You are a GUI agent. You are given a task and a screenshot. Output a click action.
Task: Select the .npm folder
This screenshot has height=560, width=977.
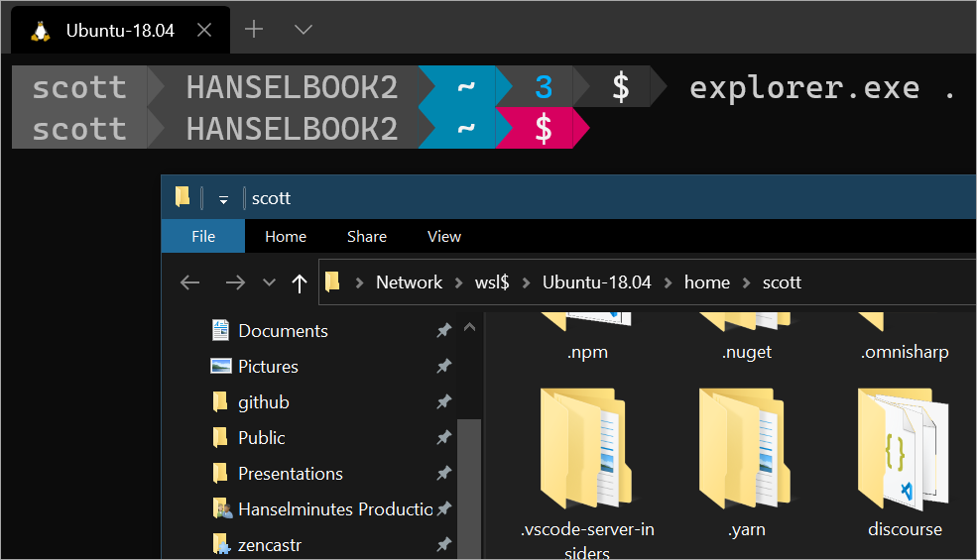[x=587, y=337]
